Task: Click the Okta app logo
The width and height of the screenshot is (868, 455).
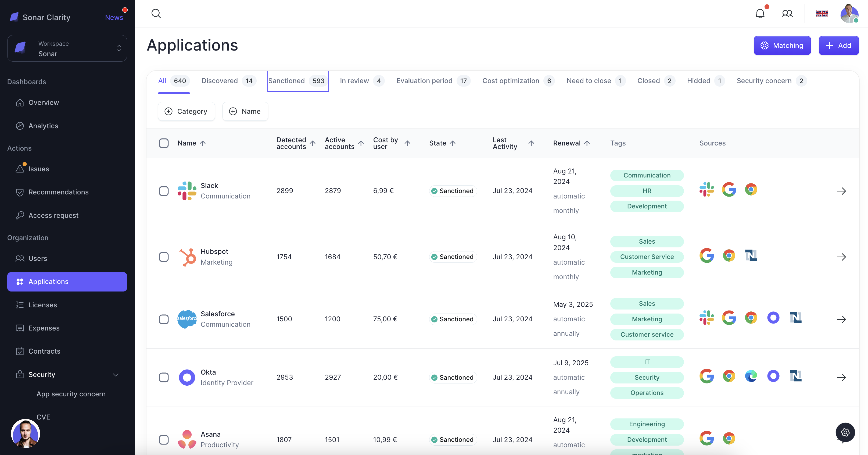Action: point(187,377)
